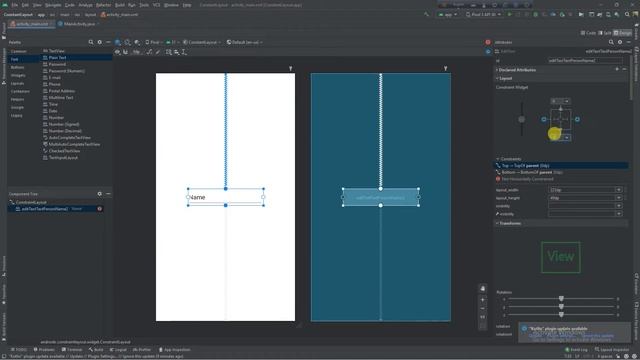Search the Palette with magnifier icon
640x360 pixels.
tap(91, 42)
